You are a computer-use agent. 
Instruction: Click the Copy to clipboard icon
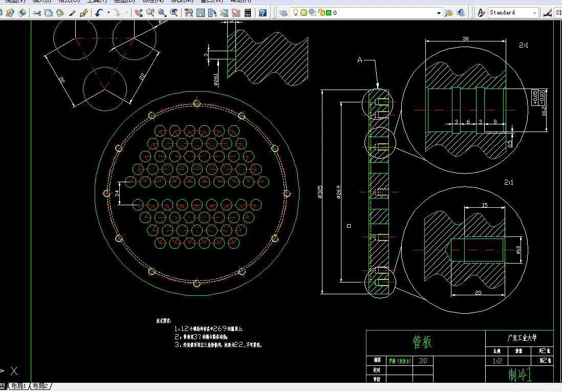(49, 13)
